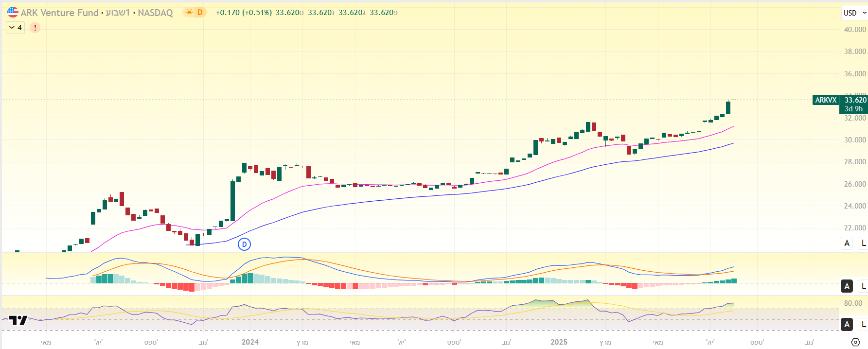
Task: Open the USD currency dropdown
Action: (854, 13)
